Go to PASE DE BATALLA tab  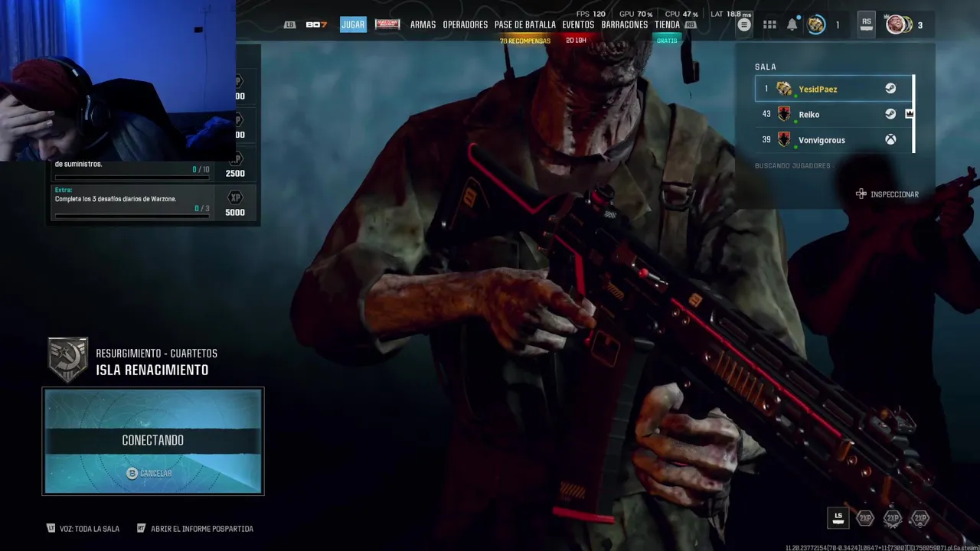coord(525,24)
